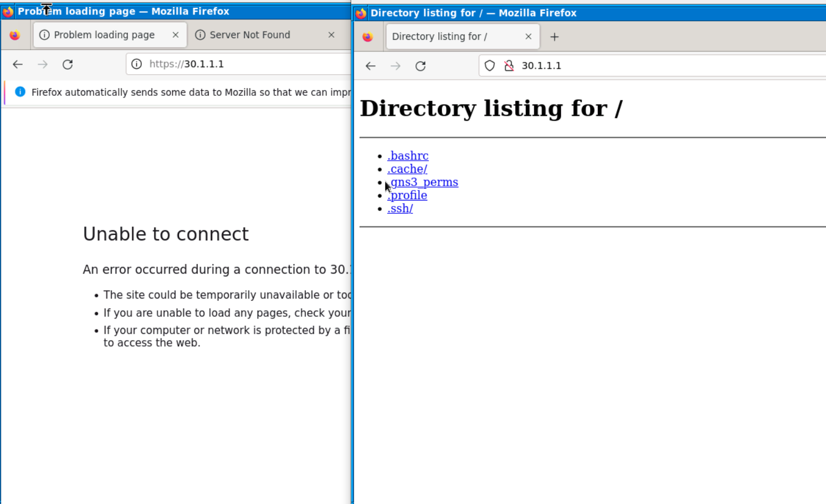Open the .ssh/ directory link
826x504 pixels.
click(x=400, y=209)
